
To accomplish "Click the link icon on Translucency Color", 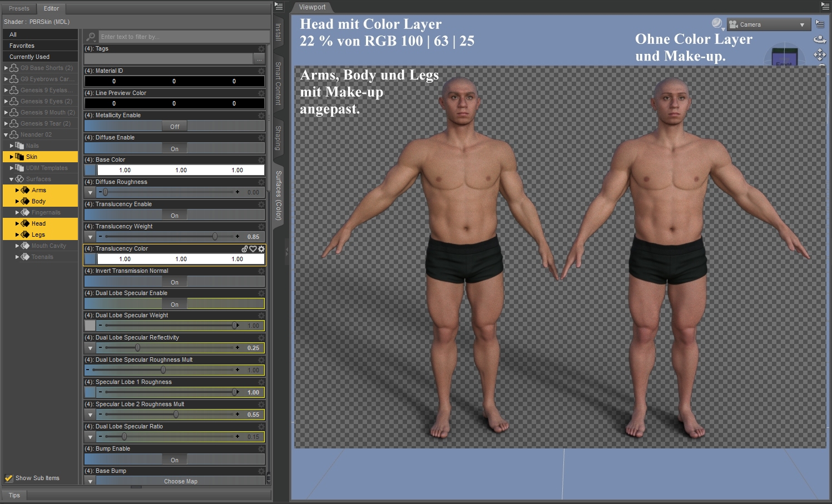I will pos(245,249).
